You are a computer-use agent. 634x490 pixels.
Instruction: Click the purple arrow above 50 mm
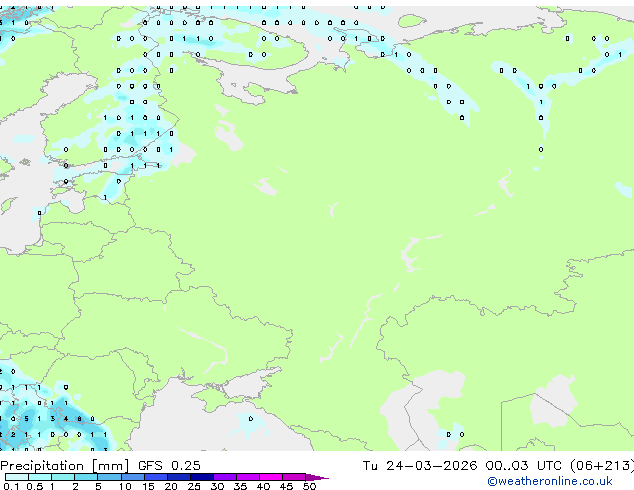coord(317,477)
